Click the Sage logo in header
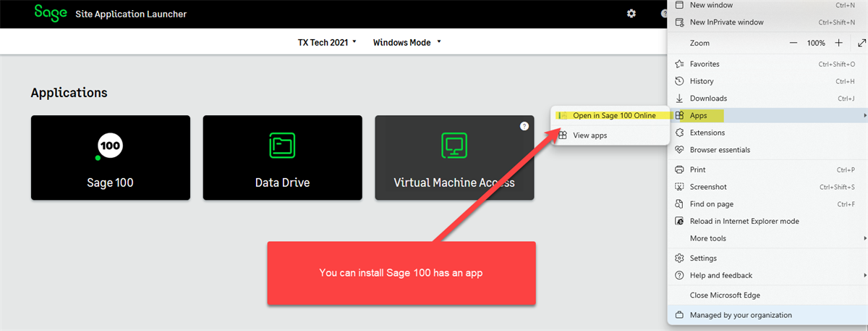Viewport: 868px width, 331px height. [50, 13]
